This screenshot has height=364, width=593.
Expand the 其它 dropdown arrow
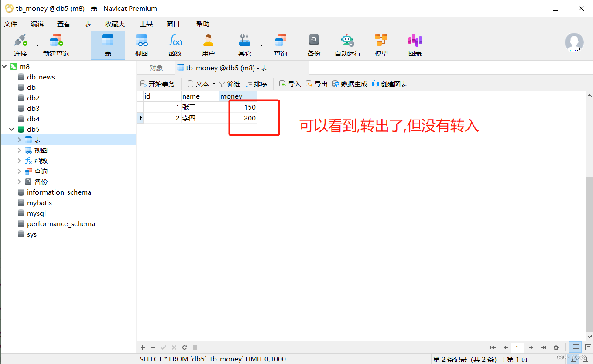261,45
